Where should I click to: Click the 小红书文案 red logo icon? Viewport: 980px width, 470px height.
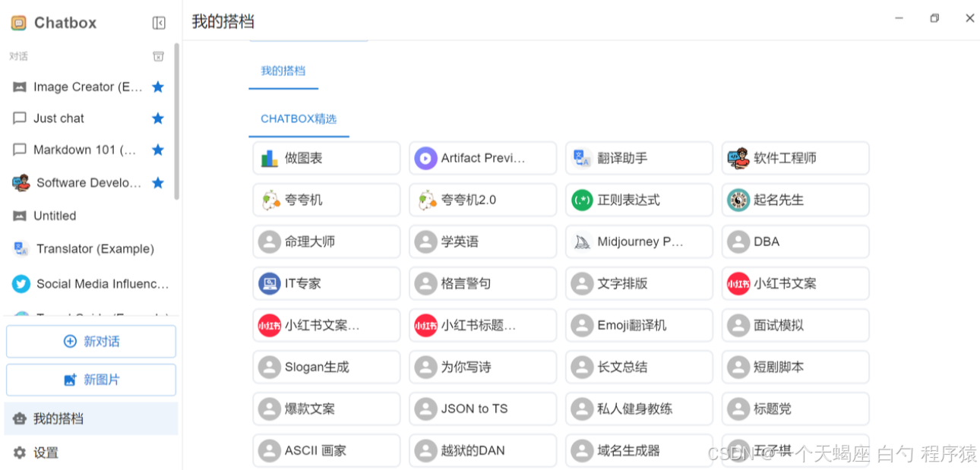pyautogui.click(x=738, y=284)
